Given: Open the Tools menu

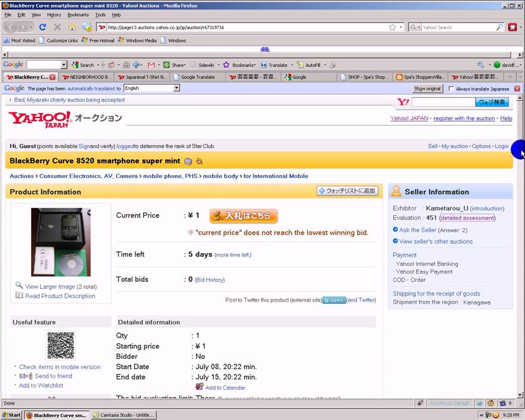Looking at the screenshot, I should click(100, 15).
